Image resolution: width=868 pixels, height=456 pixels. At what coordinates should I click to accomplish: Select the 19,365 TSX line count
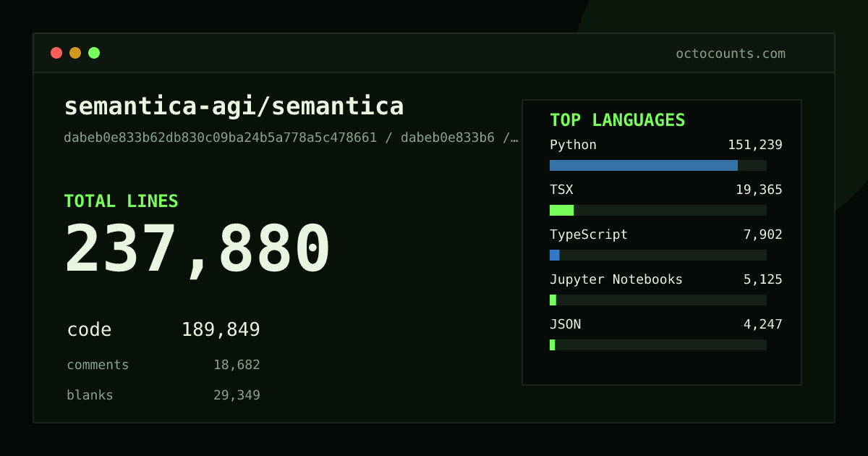(759, 190)
